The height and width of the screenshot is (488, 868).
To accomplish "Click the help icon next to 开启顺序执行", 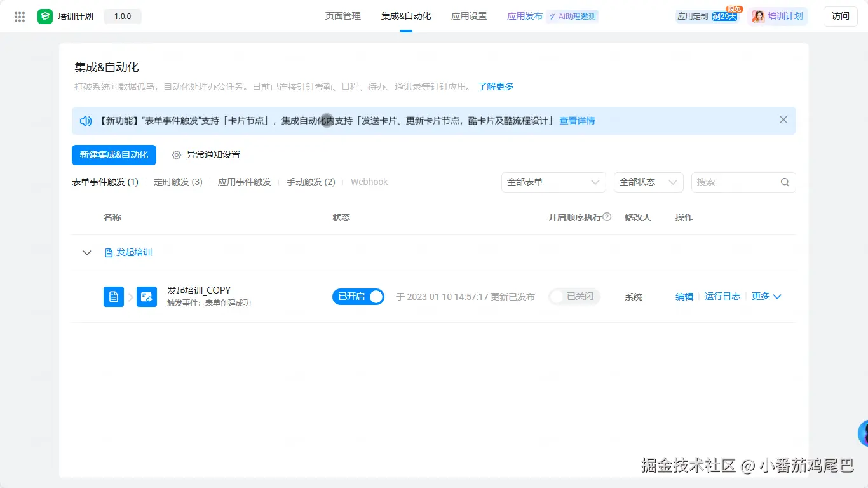I will coord(607,217).
